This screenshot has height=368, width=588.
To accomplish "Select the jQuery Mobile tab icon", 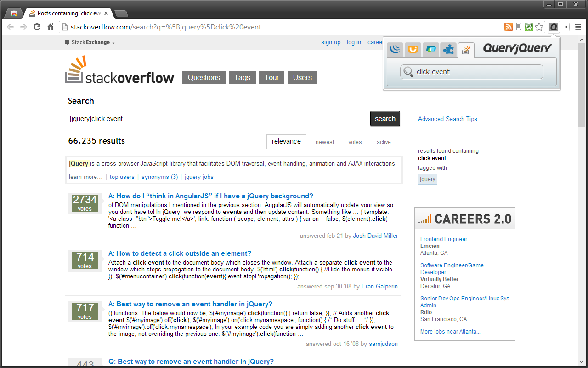I will pos(431,49).
